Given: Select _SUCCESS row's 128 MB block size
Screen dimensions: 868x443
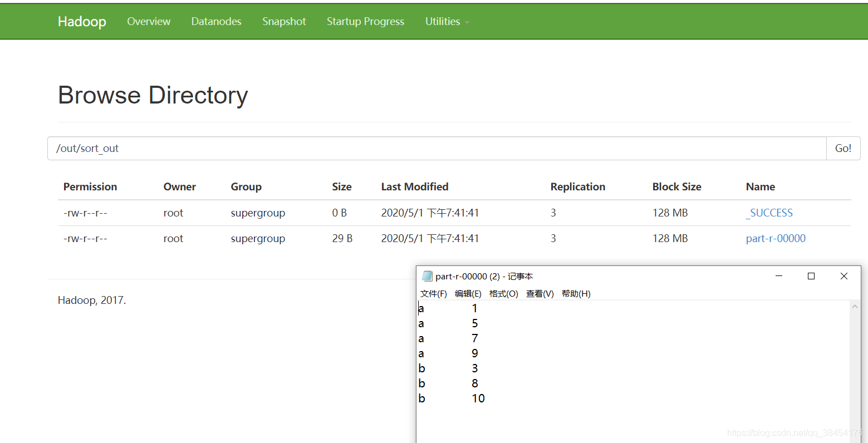Looking at the screenshot, I should [670, 213].
